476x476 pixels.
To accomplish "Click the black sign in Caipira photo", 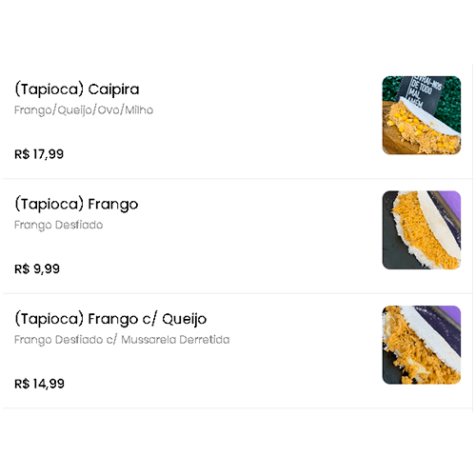I will (421, 89).
